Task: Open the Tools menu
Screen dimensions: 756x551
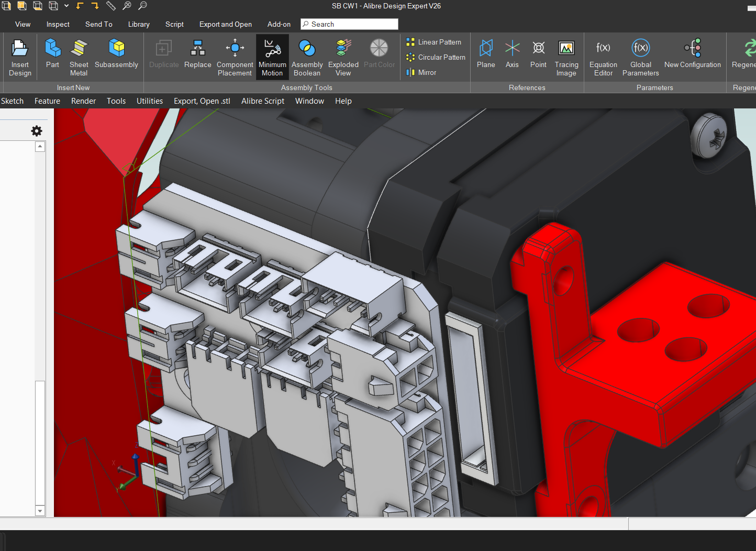Action: tap(116, 101)
